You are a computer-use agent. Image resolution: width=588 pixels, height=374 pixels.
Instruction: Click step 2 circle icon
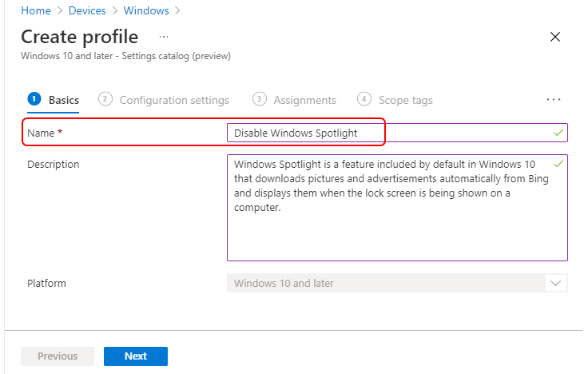click(105, 99)
